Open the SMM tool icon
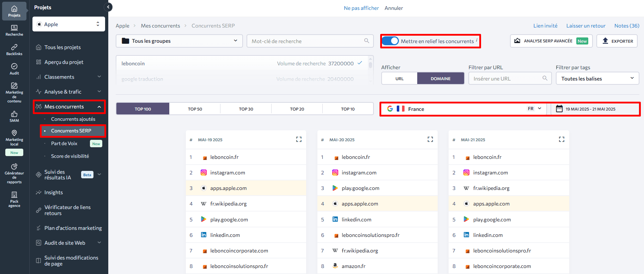 coord(14,117)
